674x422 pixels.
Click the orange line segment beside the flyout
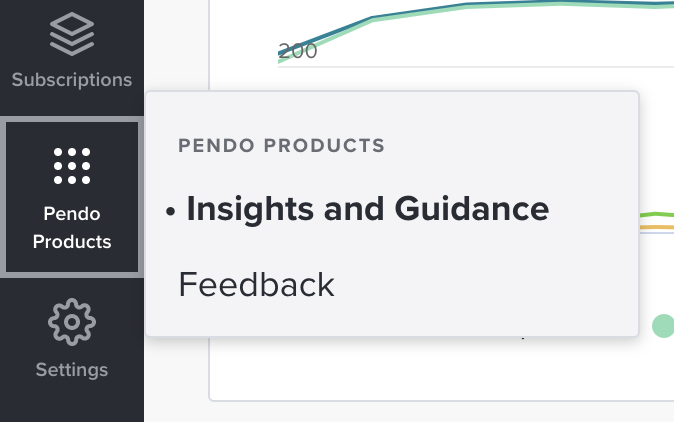click(656, 227)
